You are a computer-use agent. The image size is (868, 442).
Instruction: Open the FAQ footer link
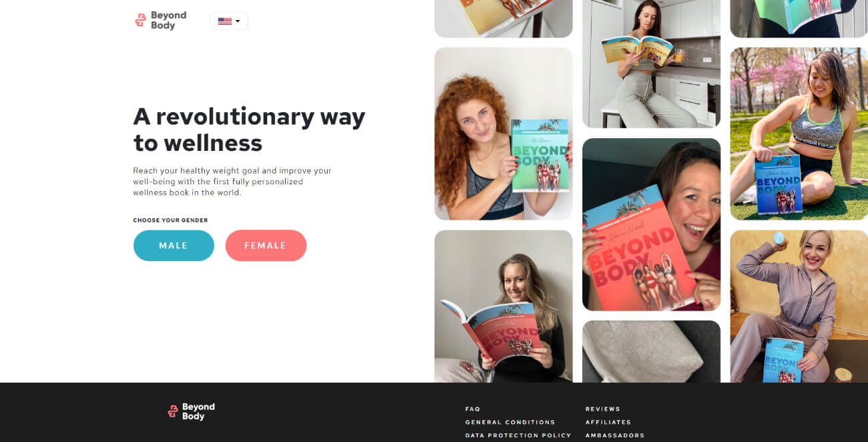point(473,409)
